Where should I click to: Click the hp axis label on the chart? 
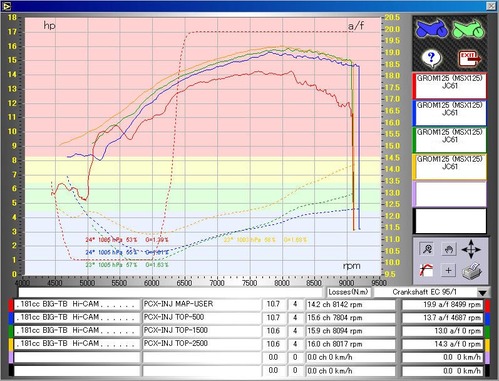49,26
